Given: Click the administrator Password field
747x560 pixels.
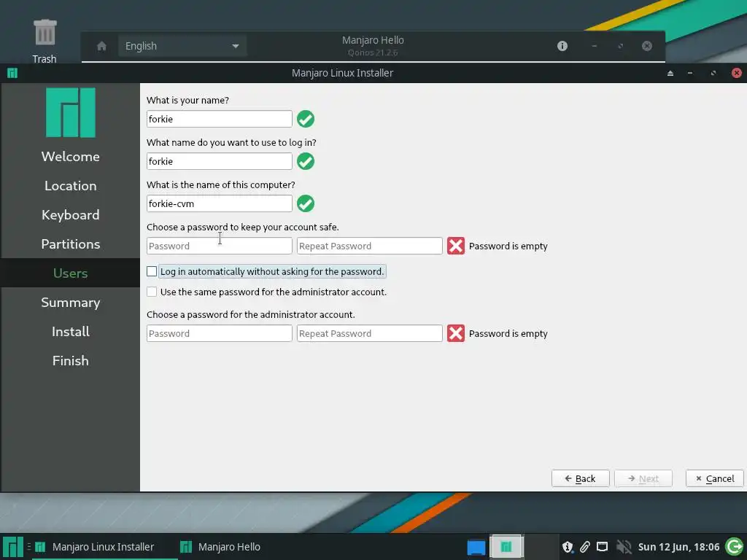Looking at the screenshot, I should coord(219,333).
